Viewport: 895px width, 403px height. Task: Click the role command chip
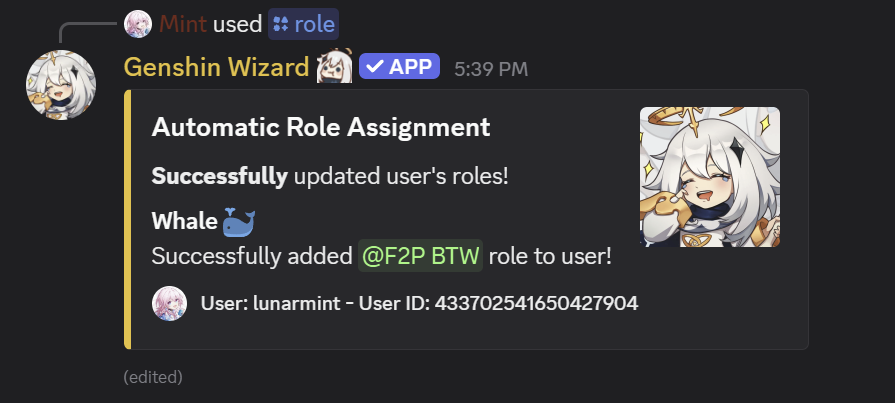tap(304, 24)
